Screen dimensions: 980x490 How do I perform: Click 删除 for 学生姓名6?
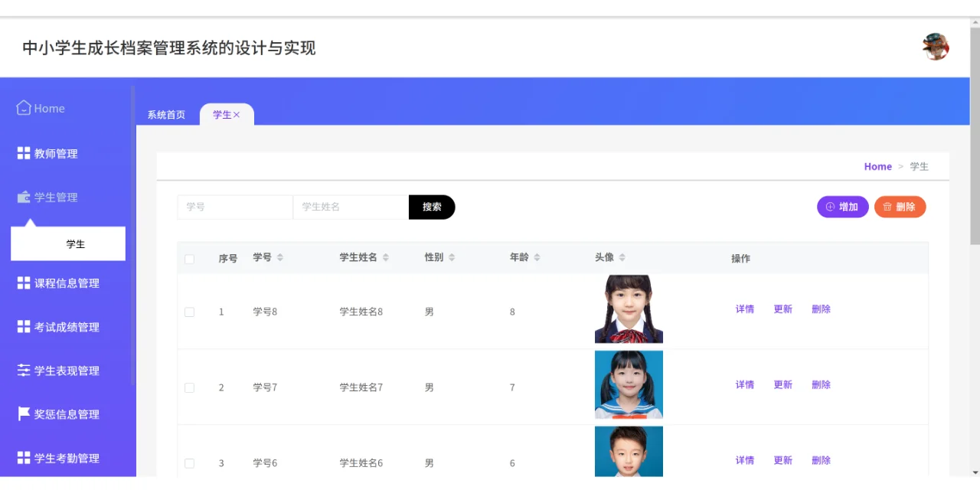coord(821,460)
